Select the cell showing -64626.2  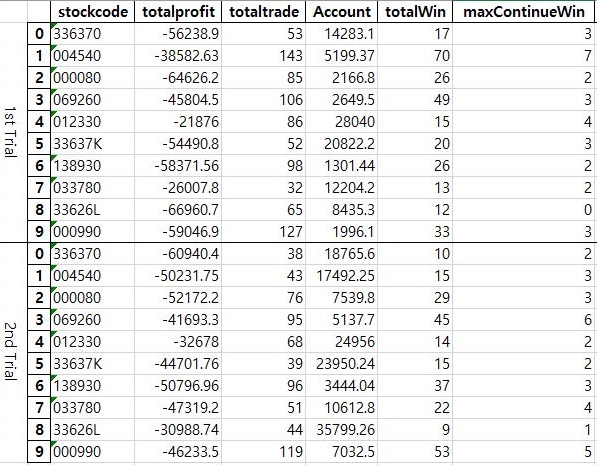(178, 78)
